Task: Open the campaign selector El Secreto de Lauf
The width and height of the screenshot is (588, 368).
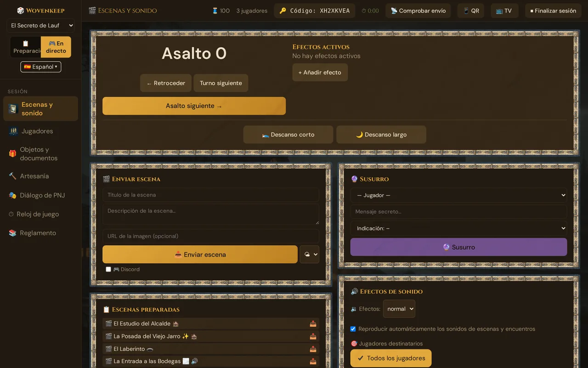Action: tap(41, 25)
